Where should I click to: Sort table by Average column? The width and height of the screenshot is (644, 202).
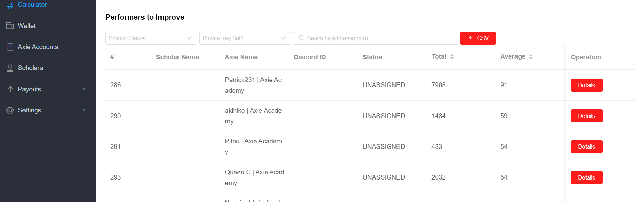531,57
